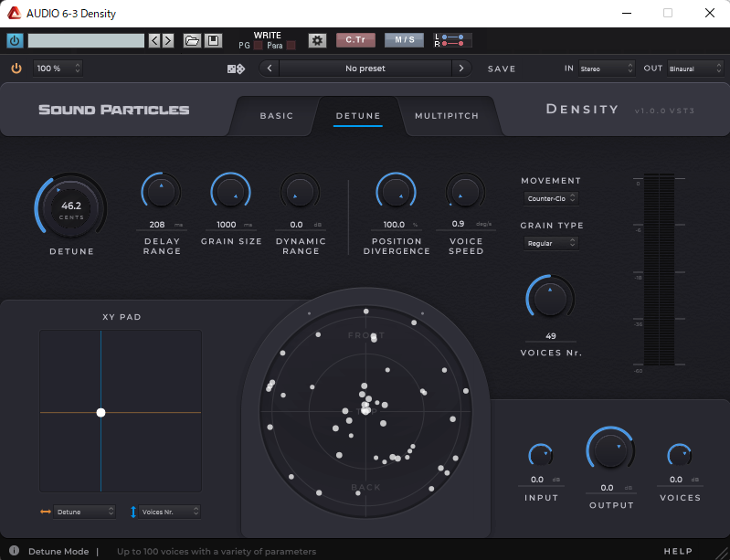This screenshot has width=730, height=560.
Task: Click the SAVE preset button
Action: pos(502,69)
